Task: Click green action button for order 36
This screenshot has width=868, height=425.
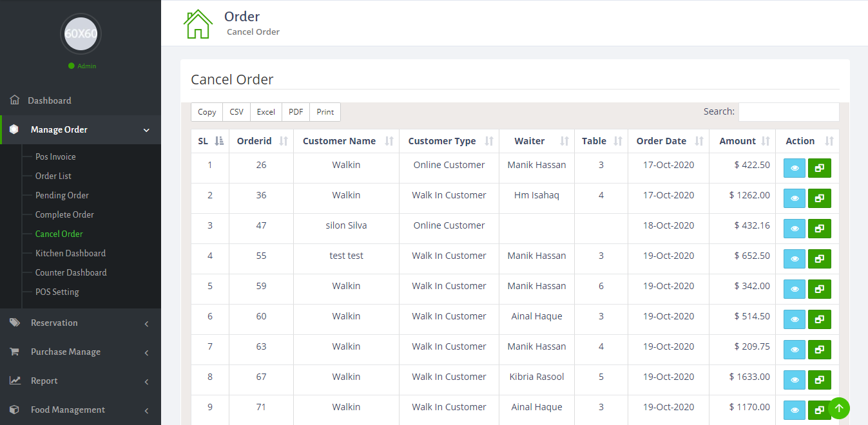Action: click(819, 198)
